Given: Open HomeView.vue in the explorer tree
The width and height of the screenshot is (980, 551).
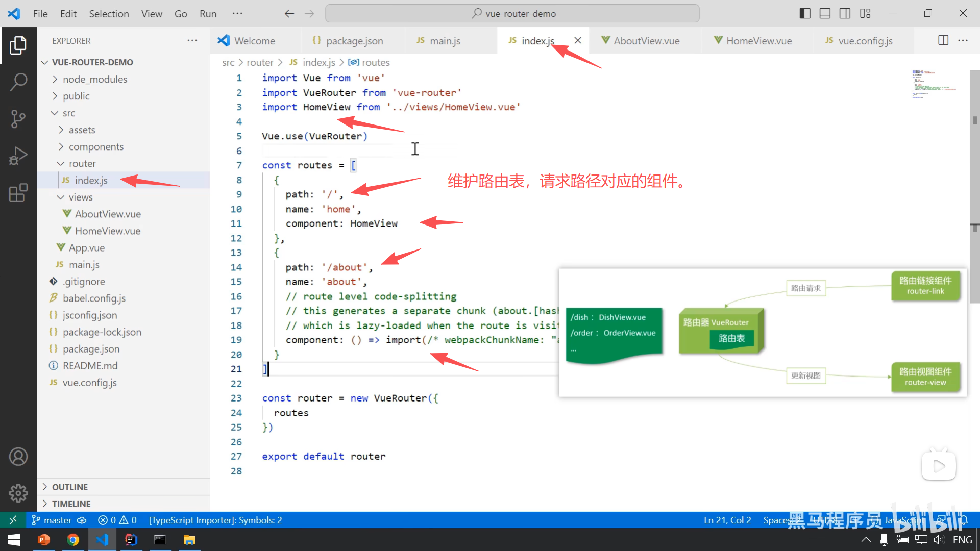Looking at the screenshot, I should [x=108, y=231].
